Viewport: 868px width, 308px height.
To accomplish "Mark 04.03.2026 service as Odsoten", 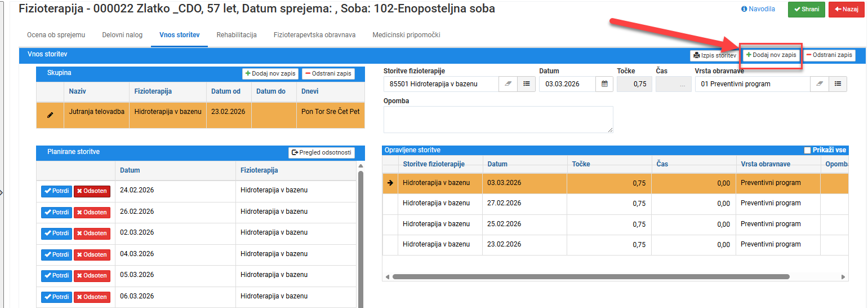I will [x=92, y=255].
